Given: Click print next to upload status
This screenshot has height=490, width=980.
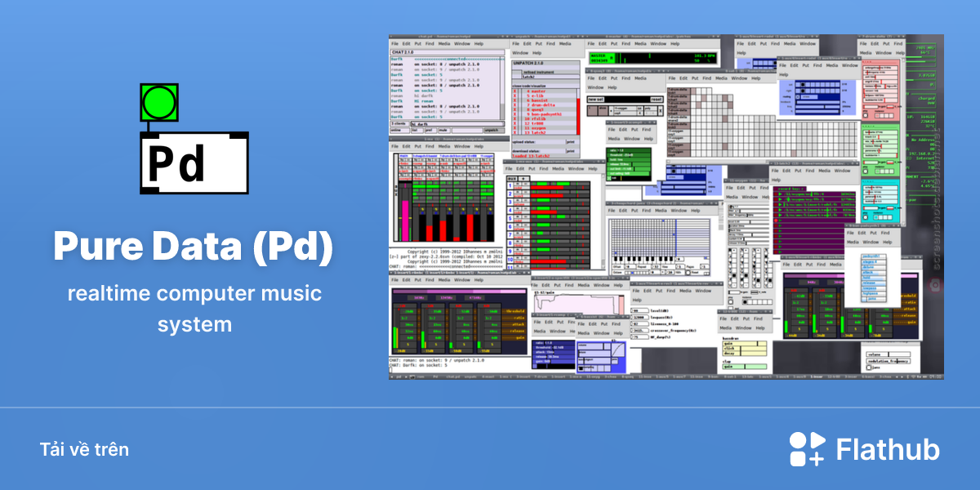Looking at the screenshot, I should click(x=571, y=142).
